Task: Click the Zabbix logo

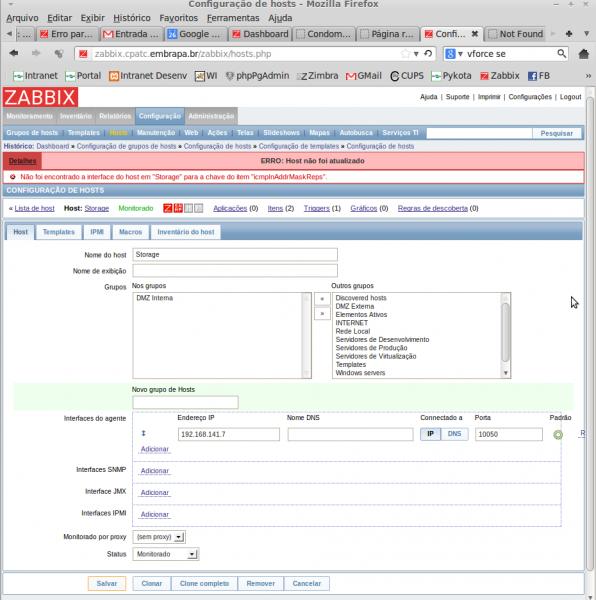Action: coord(40,97)
